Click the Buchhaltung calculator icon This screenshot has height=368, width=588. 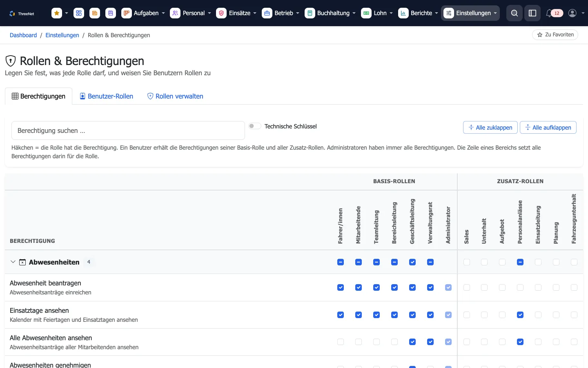coord(310,13)
